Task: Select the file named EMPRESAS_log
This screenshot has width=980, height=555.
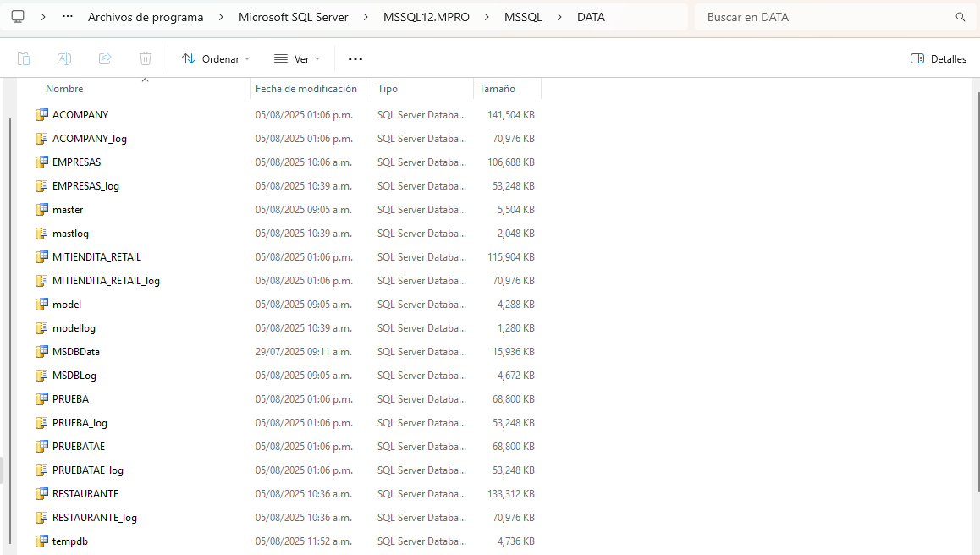Action: pos(85,185)
